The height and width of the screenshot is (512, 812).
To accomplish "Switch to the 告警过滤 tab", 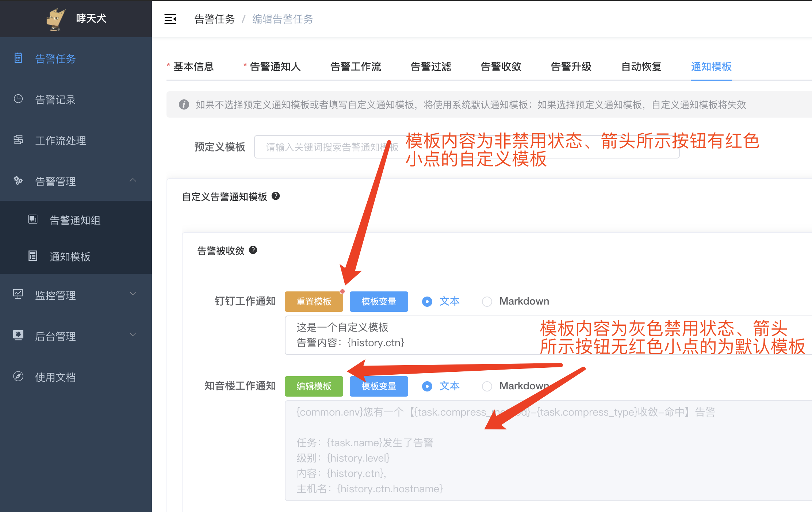I will pyautogui.click(x=431, y=67).
